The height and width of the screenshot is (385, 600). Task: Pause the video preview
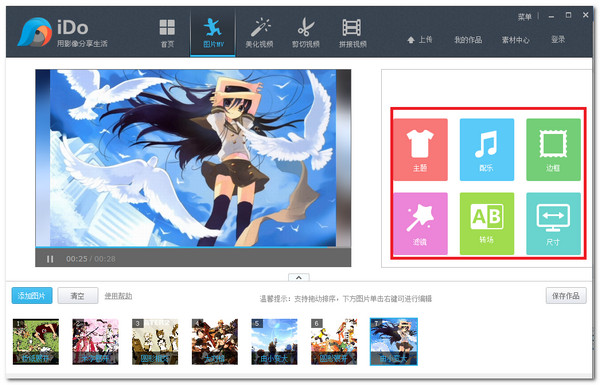pyautogui.click(x=50, y=259)
